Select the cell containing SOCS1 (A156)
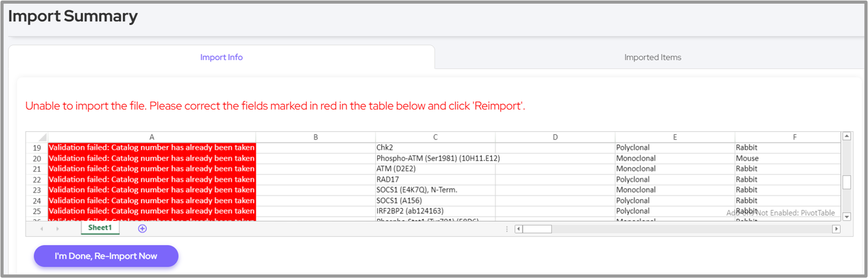 pyautogui.click(x=435, y=201)
